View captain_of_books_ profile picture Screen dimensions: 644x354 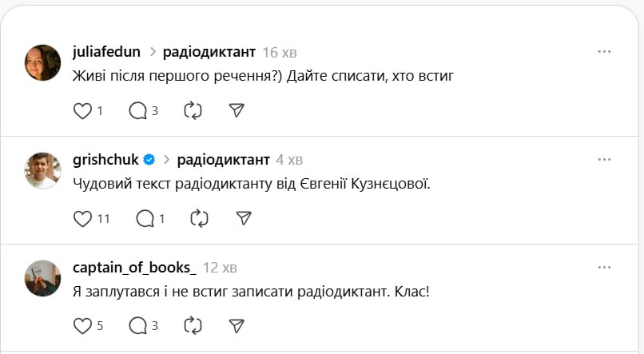point(43,278)
